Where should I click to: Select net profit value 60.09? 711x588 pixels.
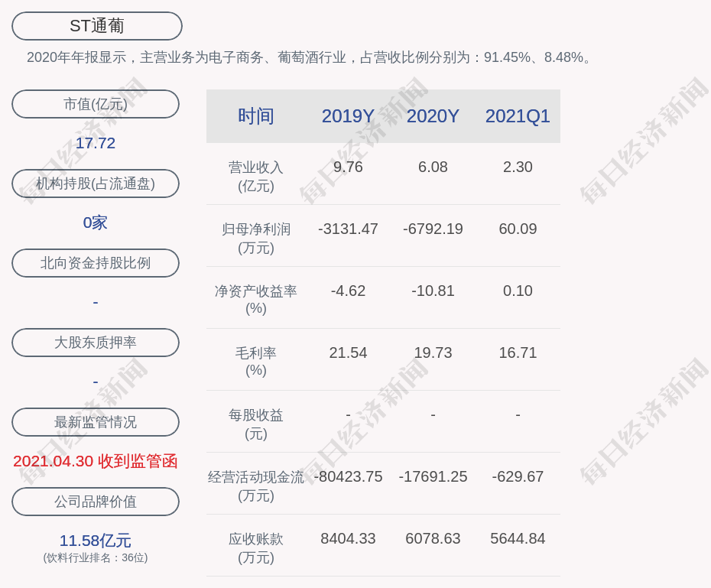click(518, 229)
